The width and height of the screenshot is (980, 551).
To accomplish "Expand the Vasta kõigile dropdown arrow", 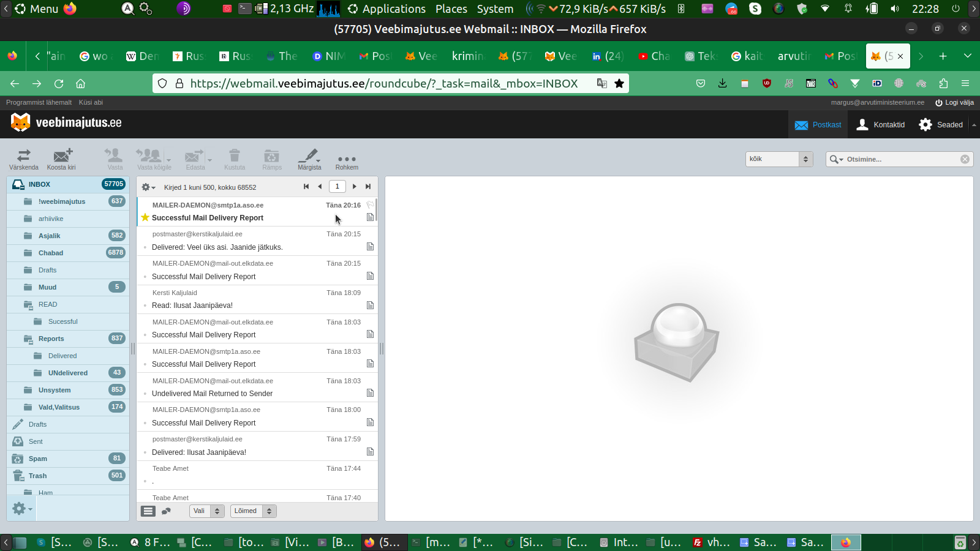I will [168, 160].
